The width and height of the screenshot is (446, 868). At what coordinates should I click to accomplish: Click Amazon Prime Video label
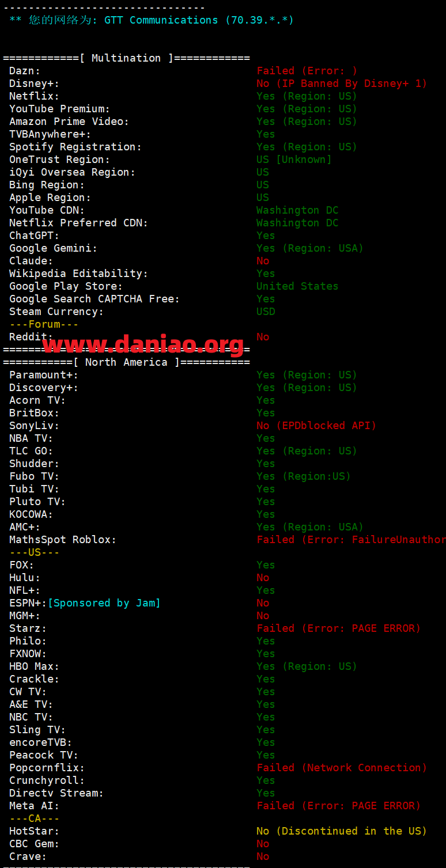click(x=69, y=122)
